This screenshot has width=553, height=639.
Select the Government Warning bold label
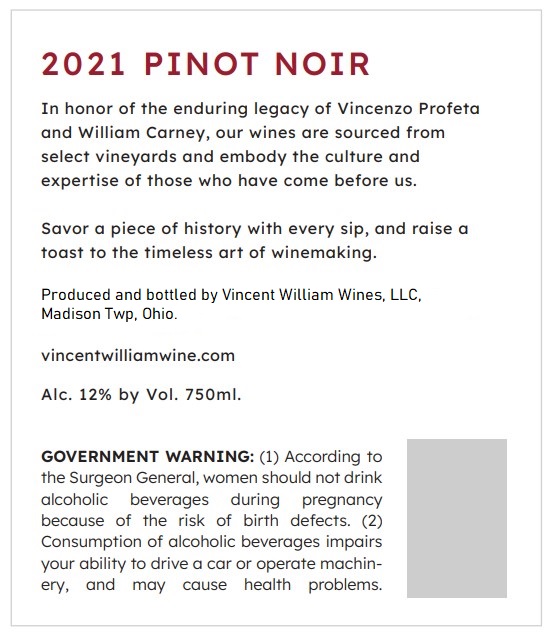(x=148, y=456)
